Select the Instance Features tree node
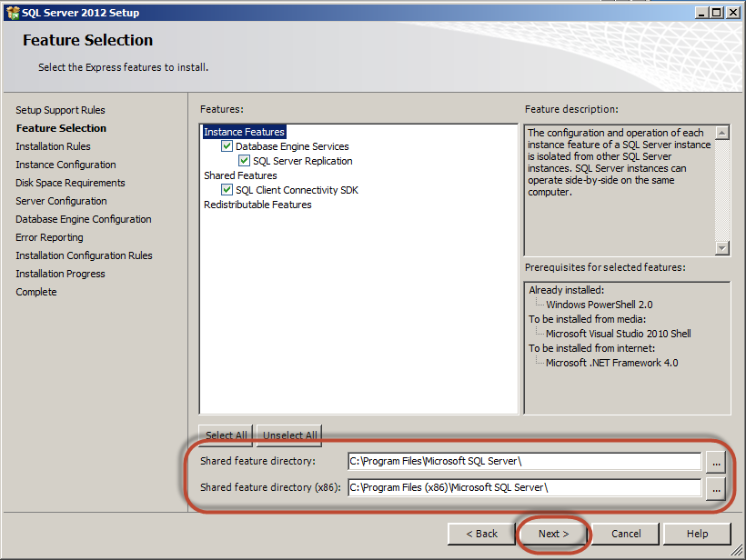746x560 pixels. (x=244, y=132)
